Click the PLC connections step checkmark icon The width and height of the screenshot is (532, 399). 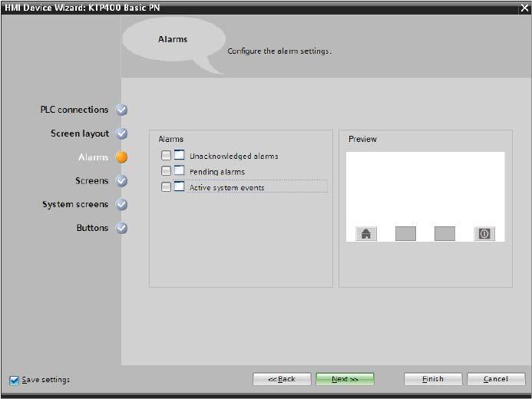coord(121,110)
